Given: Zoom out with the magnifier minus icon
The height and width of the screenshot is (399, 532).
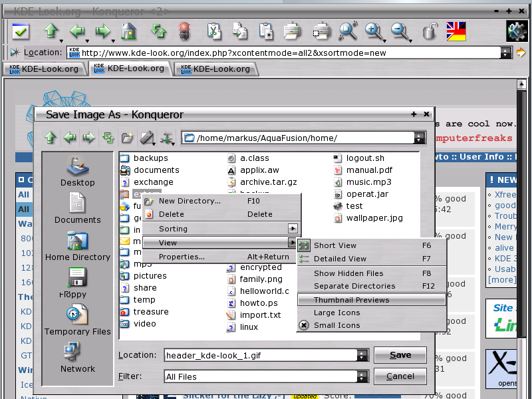Looking at the screenshot, I should pyautogui.click(x=400, y=31).
